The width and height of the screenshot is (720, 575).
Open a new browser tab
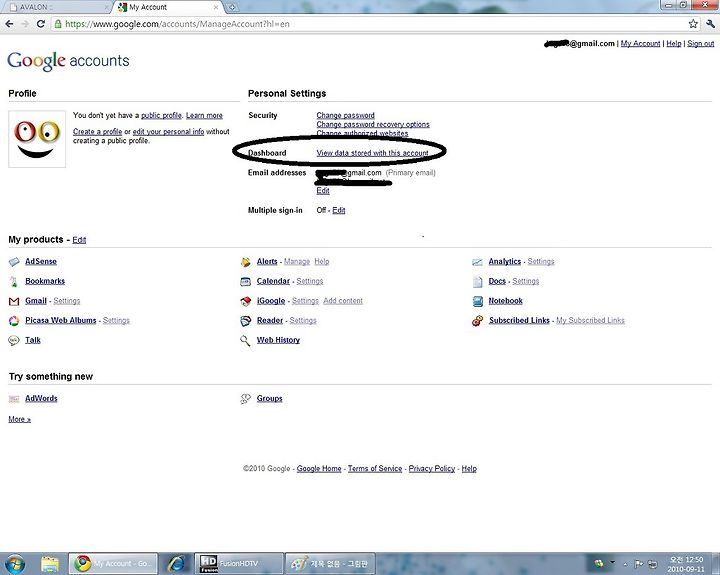point(232,7)
